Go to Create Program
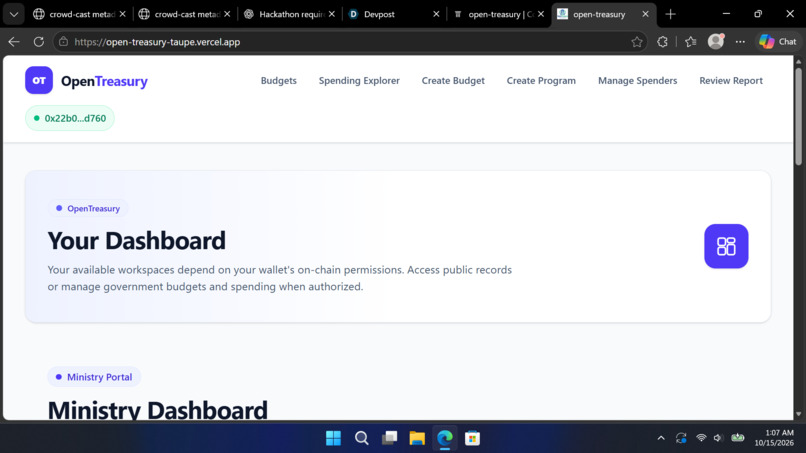 (541, 81)
